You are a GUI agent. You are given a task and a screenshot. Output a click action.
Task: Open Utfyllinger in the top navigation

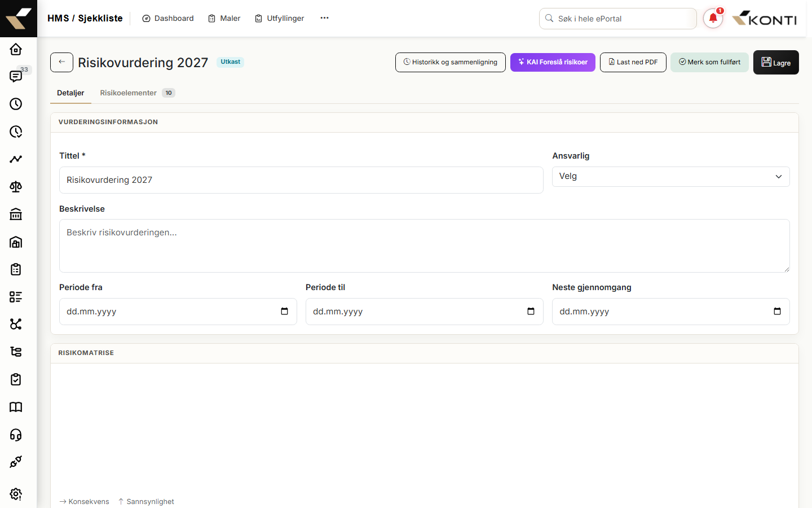[x=280, y=18]
